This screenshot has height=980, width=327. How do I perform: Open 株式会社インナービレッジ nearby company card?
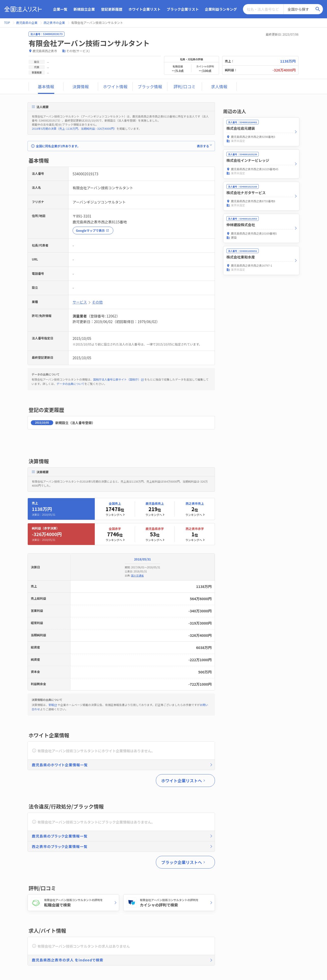click(x=261, y=164)
